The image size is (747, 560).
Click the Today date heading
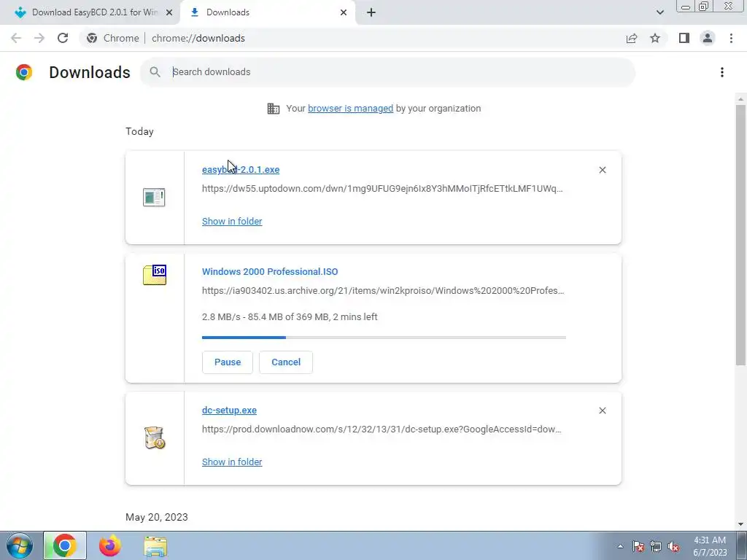pyautogui.click(x=139, y=132)
